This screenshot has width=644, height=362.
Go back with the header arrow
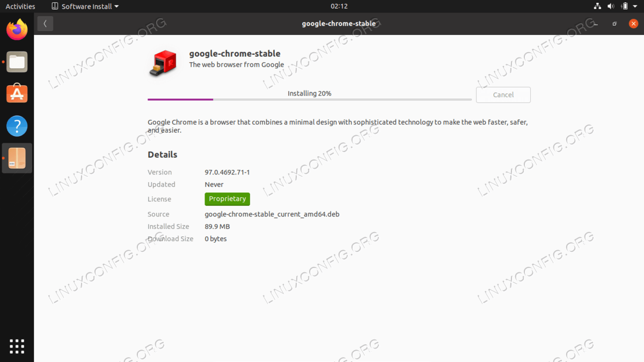click(45, 23)
